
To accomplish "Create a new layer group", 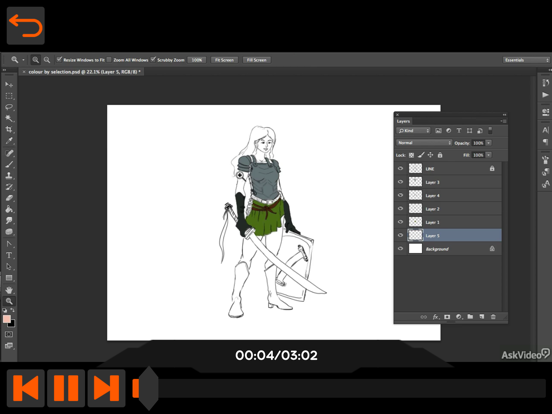I will (470, 317).
